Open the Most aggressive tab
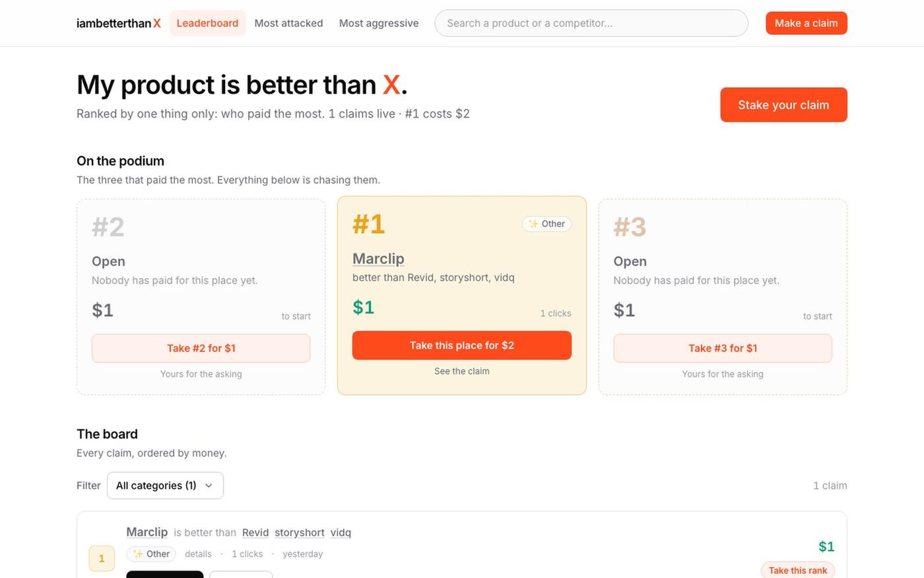The height and width of the screenshot is (578, 924). pyautogui.click(x=379, y=23)
